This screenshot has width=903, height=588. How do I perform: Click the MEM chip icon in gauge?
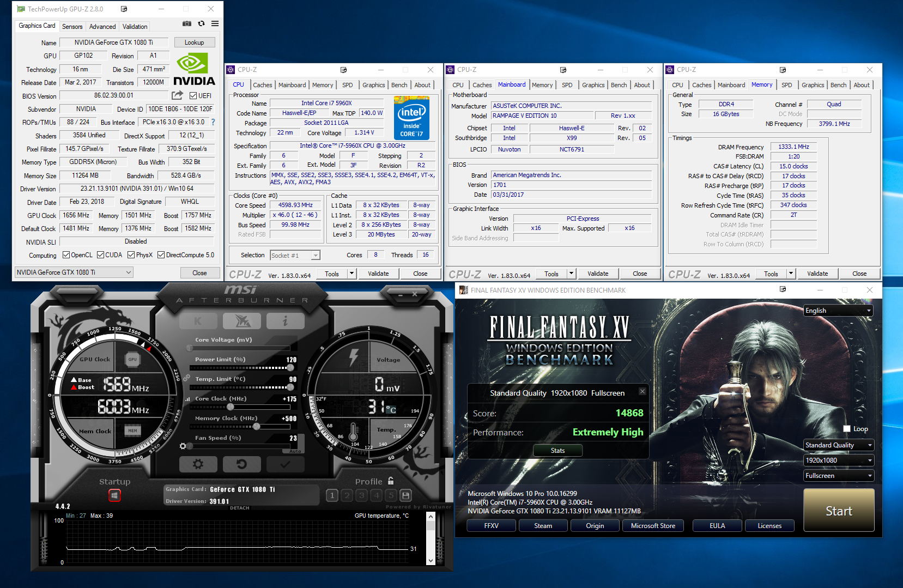[132, 431]
